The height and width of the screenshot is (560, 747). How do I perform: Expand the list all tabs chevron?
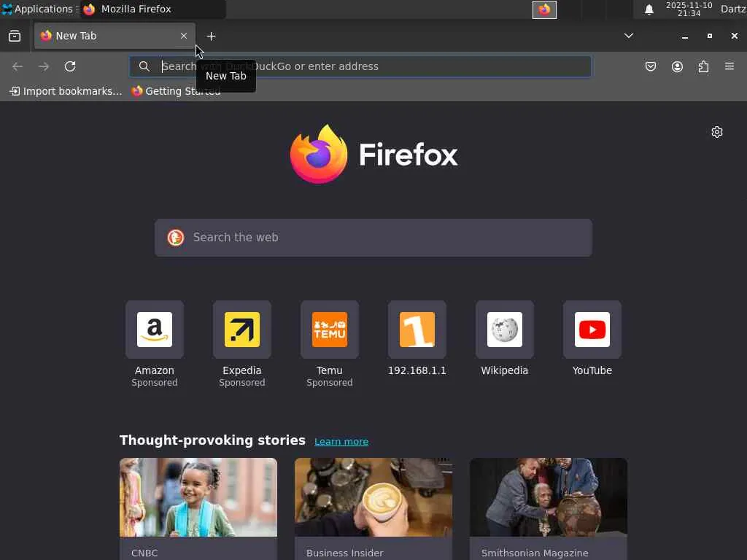[629, 36]
